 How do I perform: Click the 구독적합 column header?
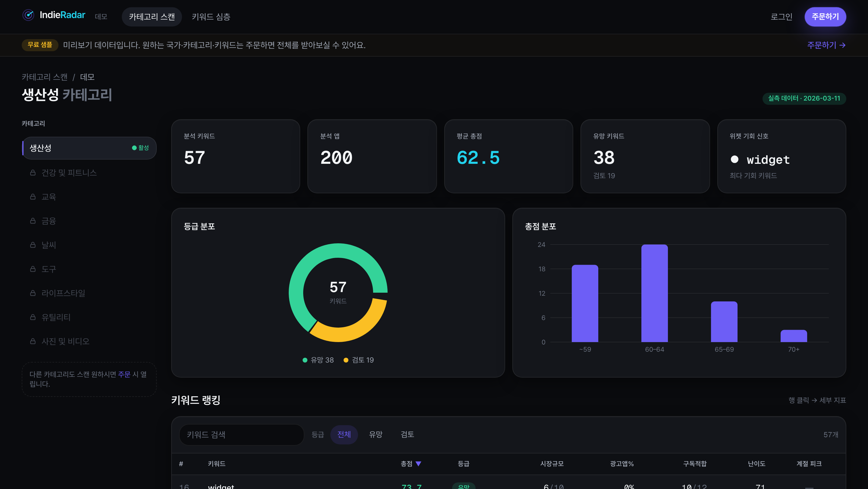click(x=695, y=464)
